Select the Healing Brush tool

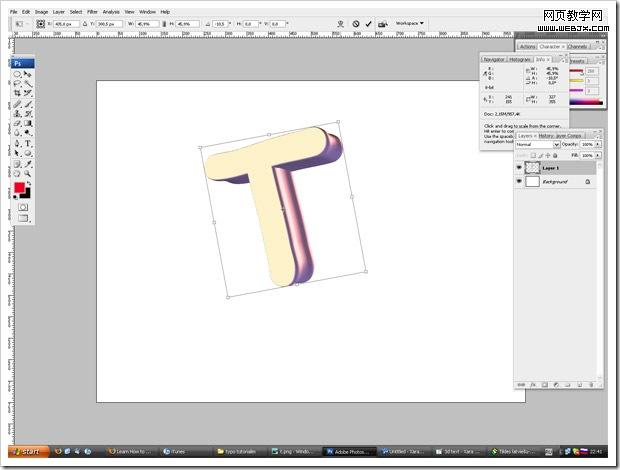pos(17,104)
